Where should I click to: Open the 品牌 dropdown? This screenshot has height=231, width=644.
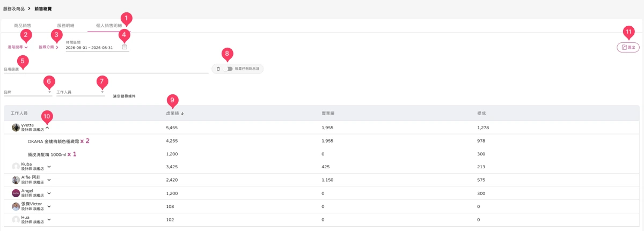tap(28, 92)
